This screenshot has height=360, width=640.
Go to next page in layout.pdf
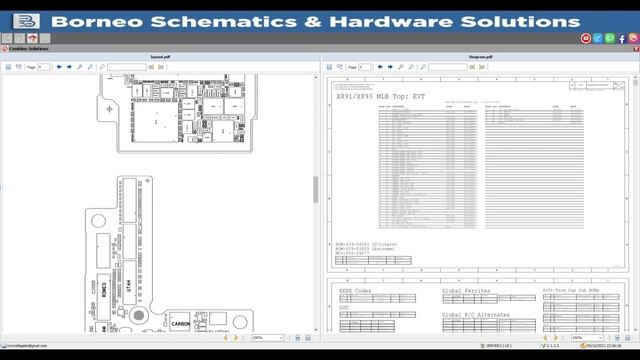[x=69, y=67]
